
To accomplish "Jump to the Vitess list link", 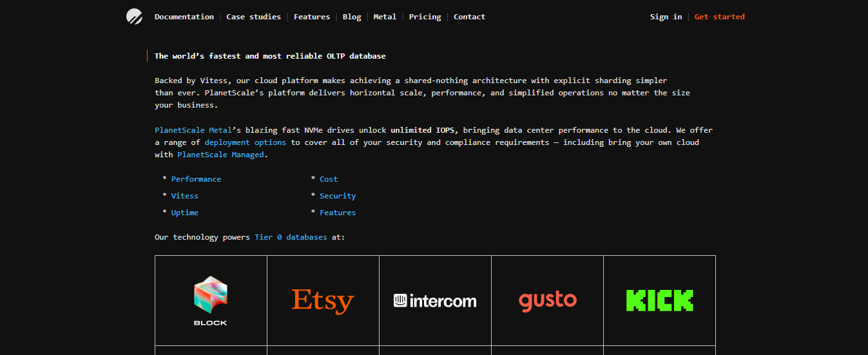I will [x=184, y=196].
